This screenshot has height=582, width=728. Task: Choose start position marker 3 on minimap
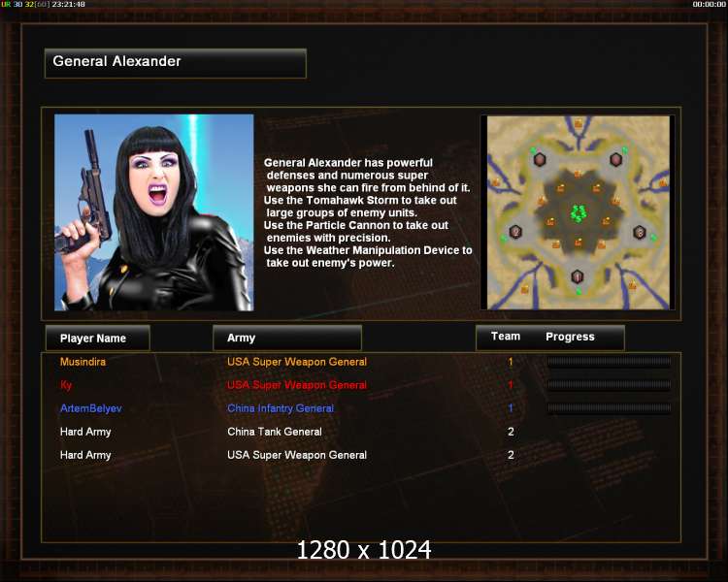[640, 232]
